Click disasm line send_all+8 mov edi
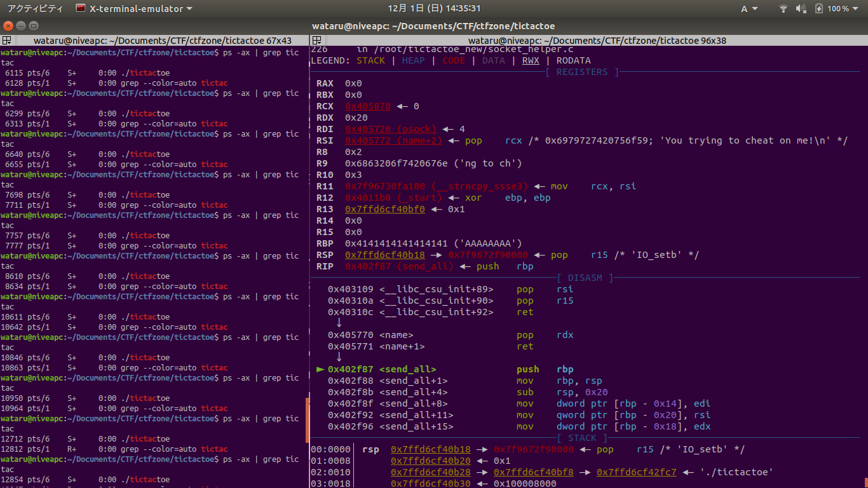Viewport: 868px width, 488px height. pos(519,403)
